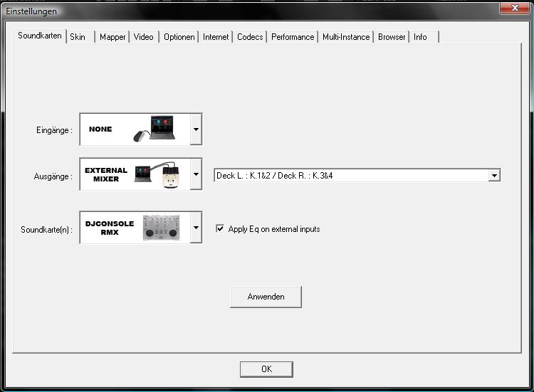Image resolution: width=534 pixels, height=392 pixels.
Task: Expand the Soundkarte(n) dropdown arrow
Action: coord(196,228)
